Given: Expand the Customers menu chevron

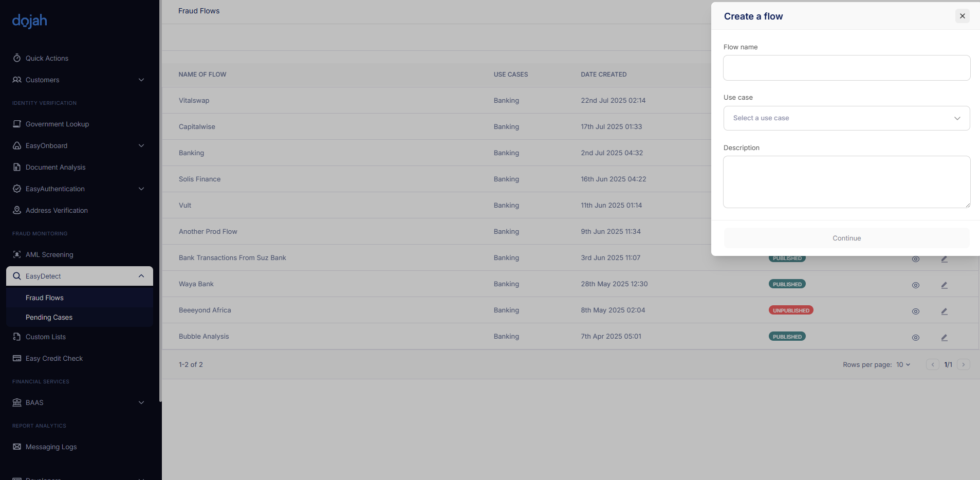Looking at the screenshot, I should tap(141, 80).
